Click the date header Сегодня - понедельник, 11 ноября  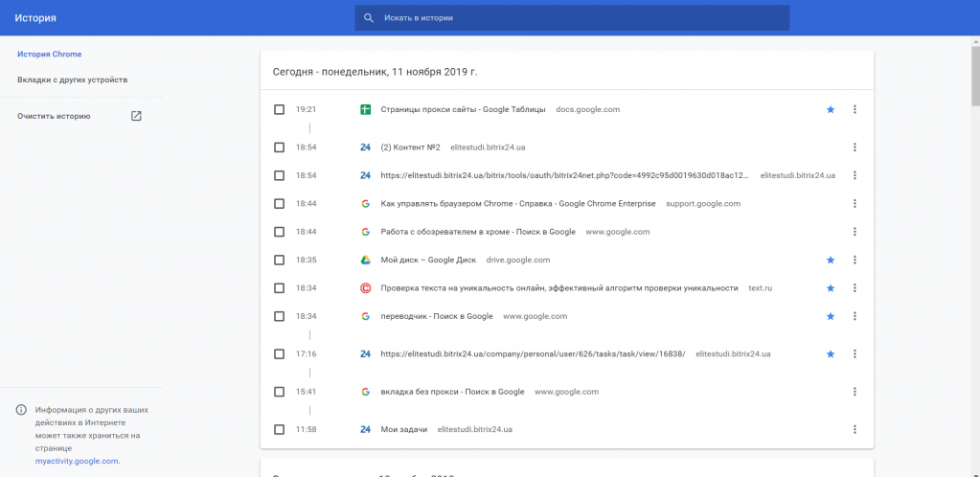pyautogui.click(x=375, y=72)
